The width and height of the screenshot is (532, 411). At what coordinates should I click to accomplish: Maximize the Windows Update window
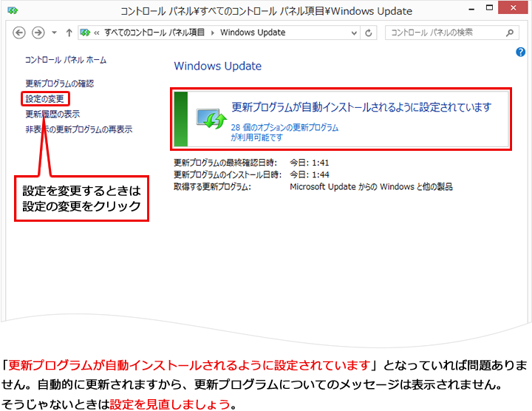point(489,8)
